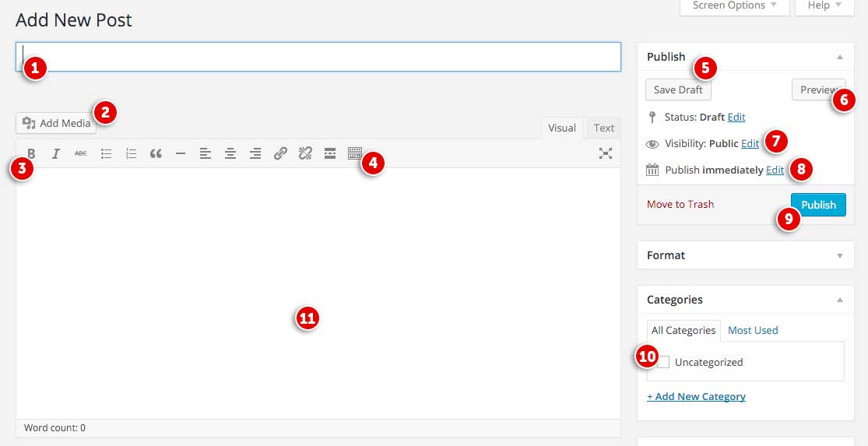Enter distraction-free fullscreen mode
Image resolution: width=868 pixels, height=446 pixels.
click(x=606, y=153)
